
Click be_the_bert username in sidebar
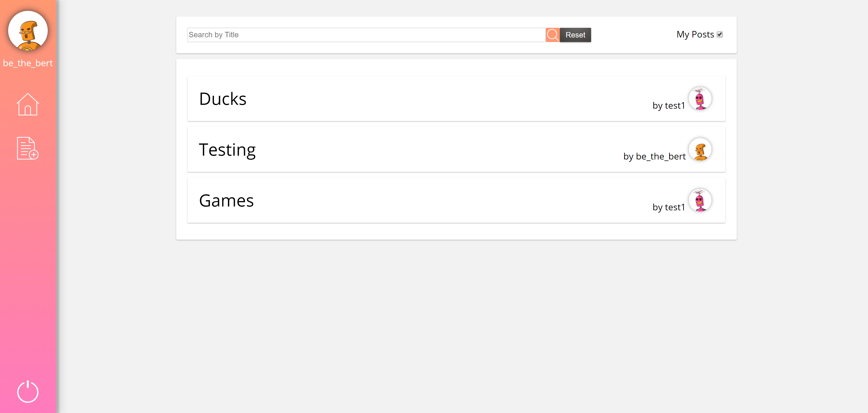point(28,63)
